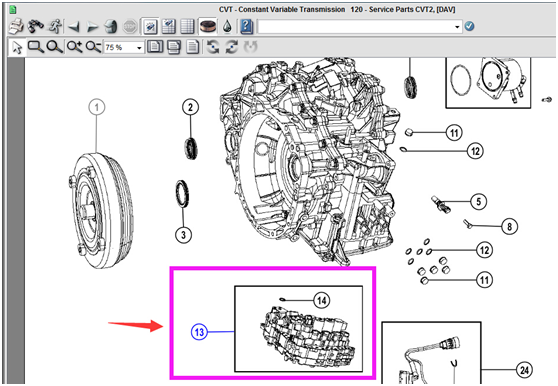Click the running man icon

[x=55, y=26]
